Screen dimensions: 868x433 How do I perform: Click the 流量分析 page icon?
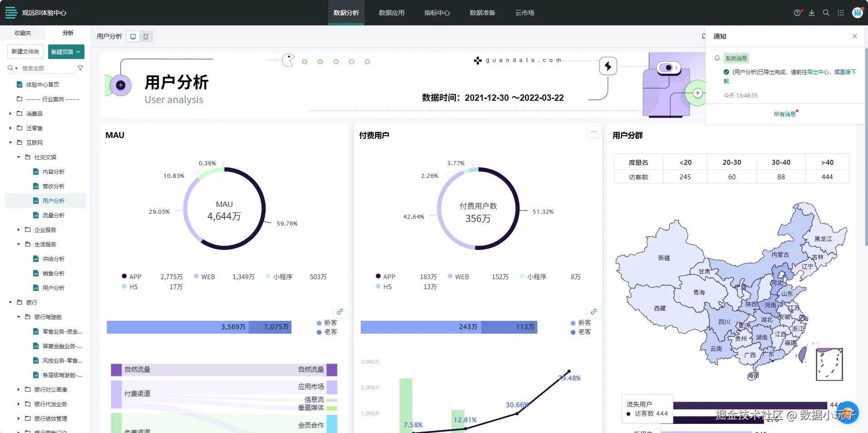36,215
